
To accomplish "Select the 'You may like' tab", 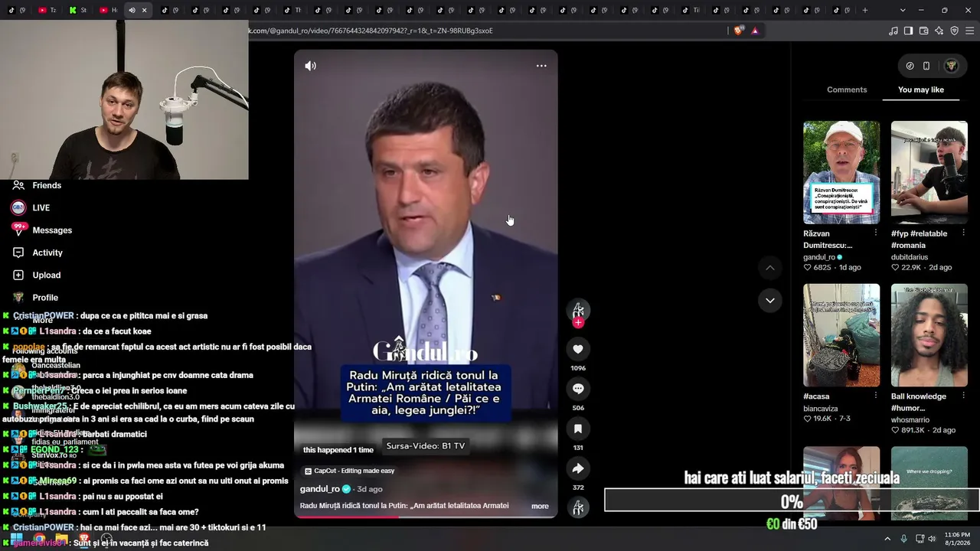I will click(921, 90).
